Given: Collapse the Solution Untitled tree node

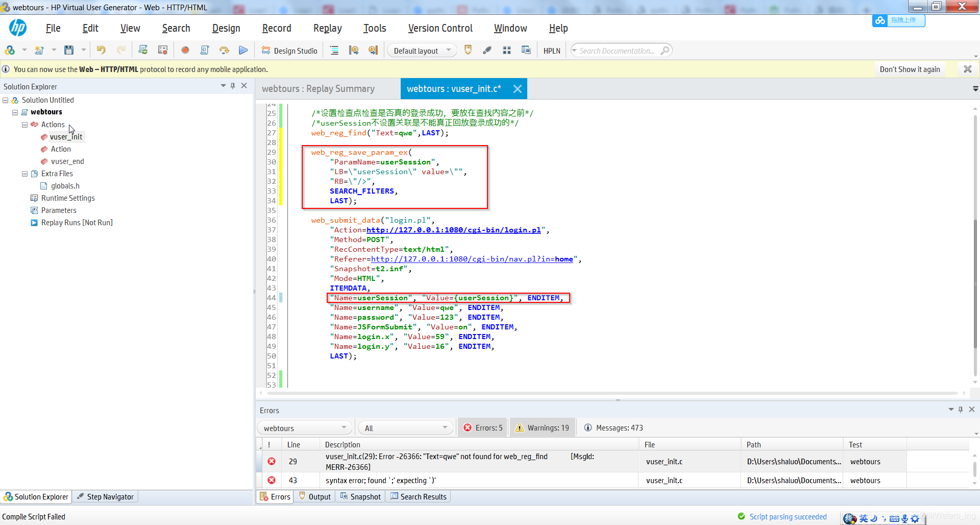Looking at the screenshot, I should click(x=6, y=100).
